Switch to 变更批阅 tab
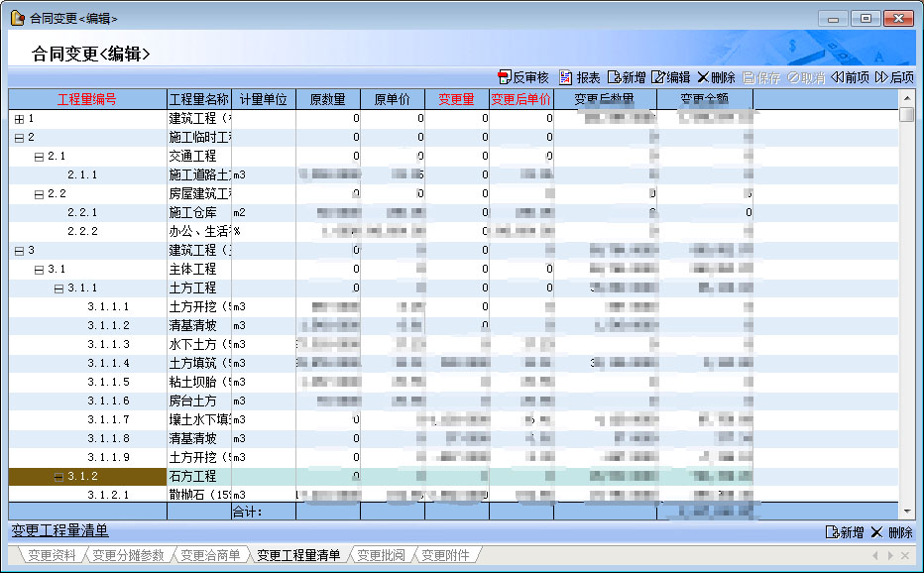Viewport: 924px width, 573px height. [x=382, y=555]
